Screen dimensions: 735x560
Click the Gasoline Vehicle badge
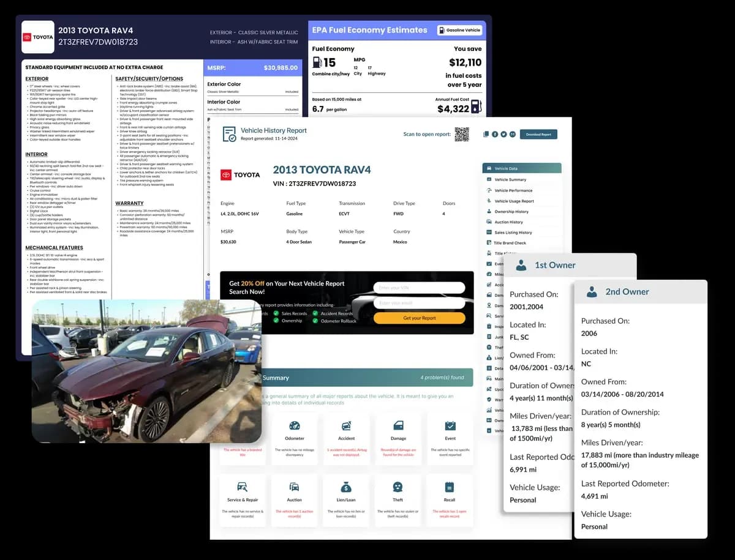click(459, 30)
